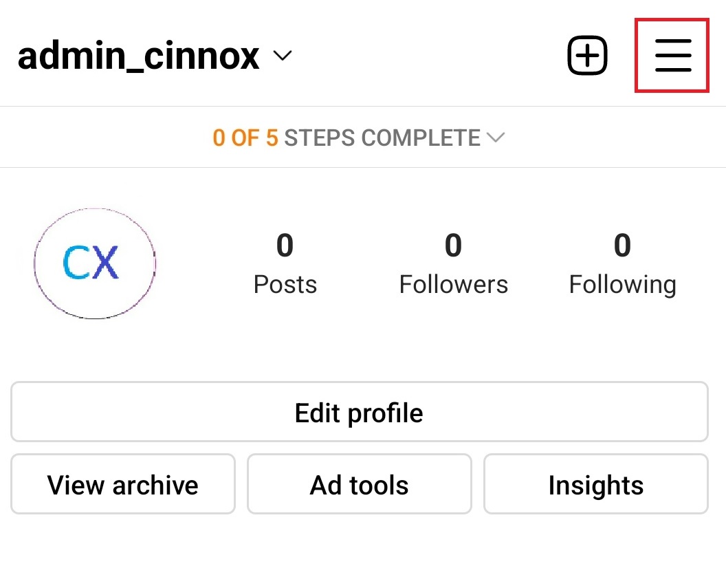This screenshot has height=588, width=726.
Task: Open the Edit profile button
Action: point(359,413)
